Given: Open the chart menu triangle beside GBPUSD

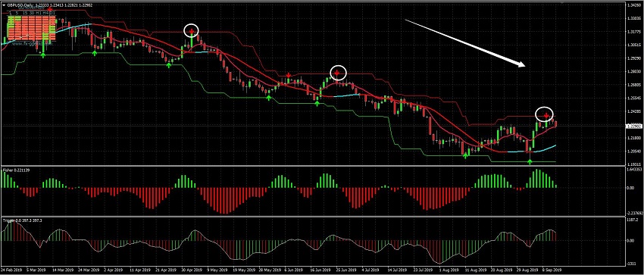Looking at the screenshot, I should [x=4, y=6].
